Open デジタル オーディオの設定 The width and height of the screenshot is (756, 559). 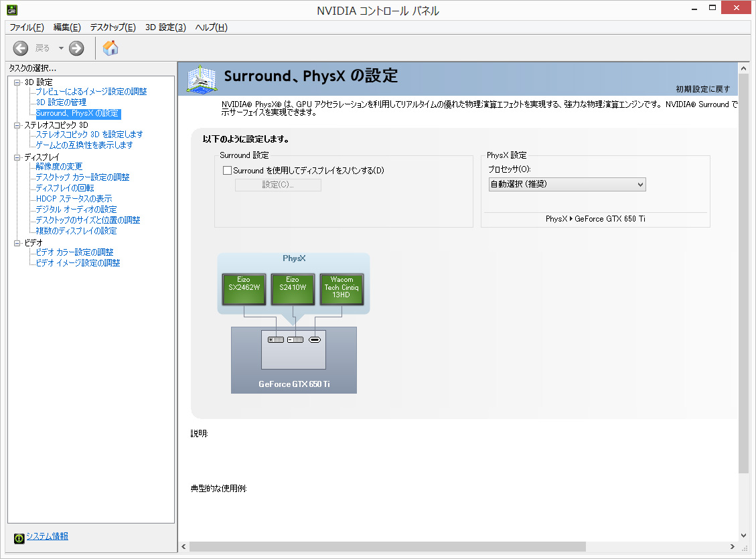point(76,210)
